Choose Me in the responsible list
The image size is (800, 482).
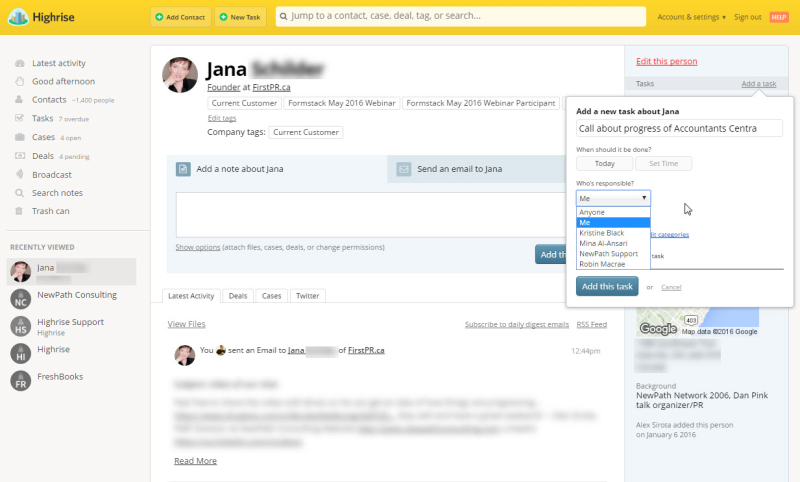click(613, 222)
